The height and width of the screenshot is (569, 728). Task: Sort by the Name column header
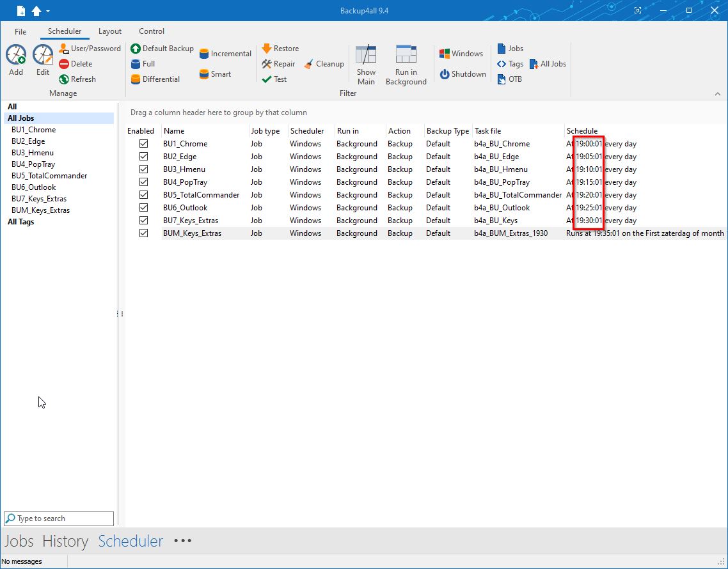click(205, 131)
